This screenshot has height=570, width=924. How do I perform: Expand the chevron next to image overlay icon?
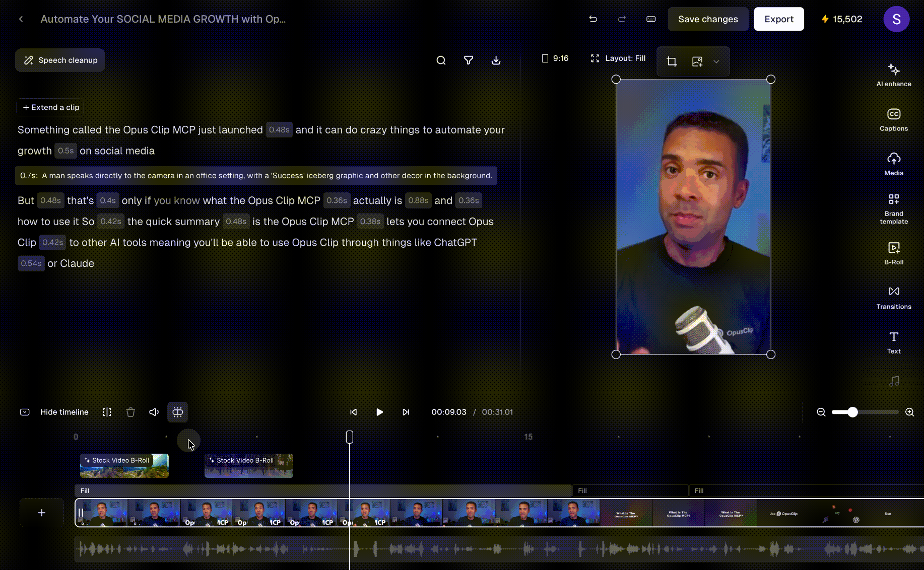(716, 61)
